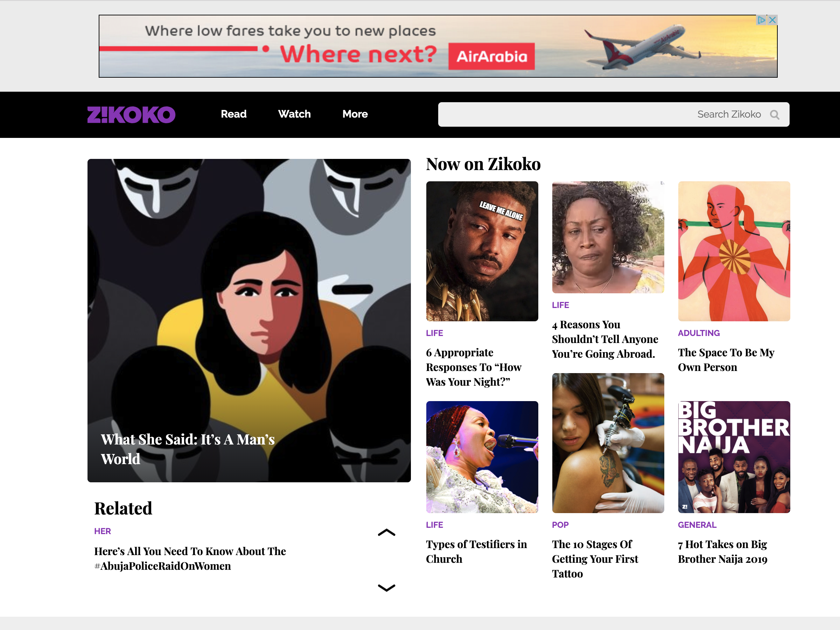Read the AbujaPoliceRaidOnWomen related article
840x630 pixels.
pyautogui.click(x=190, y=559)
